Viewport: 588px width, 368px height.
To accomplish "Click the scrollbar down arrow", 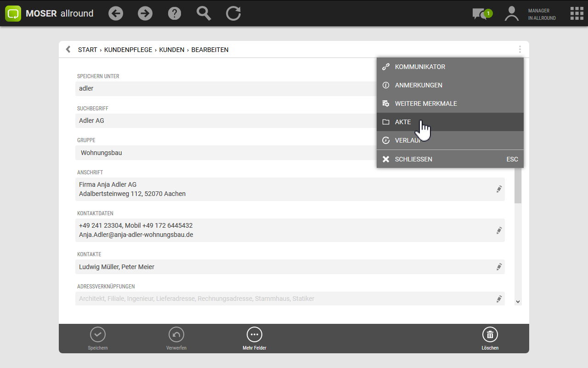I will coord(518,302).
